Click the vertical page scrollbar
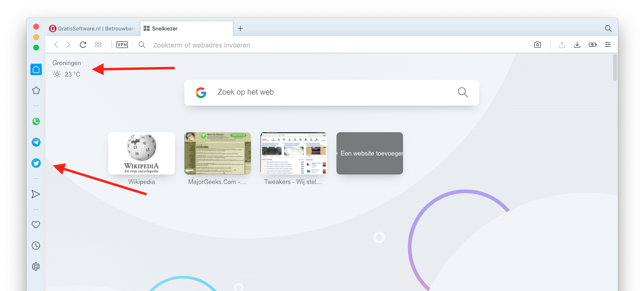The height and width of the screenshot is (291, 644). tap(615, 68)
